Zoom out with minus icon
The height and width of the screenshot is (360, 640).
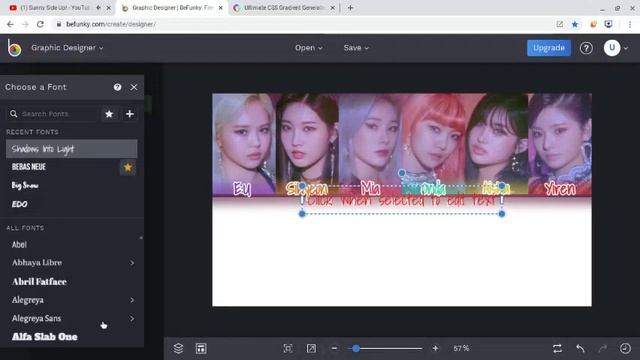334,348
